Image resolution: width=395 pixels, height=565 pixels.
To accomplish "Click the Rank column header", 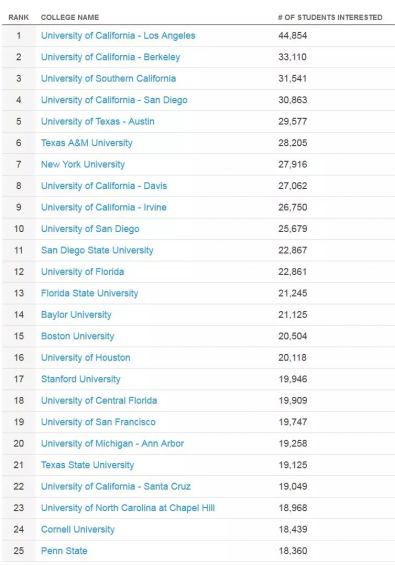I will 18,17.
